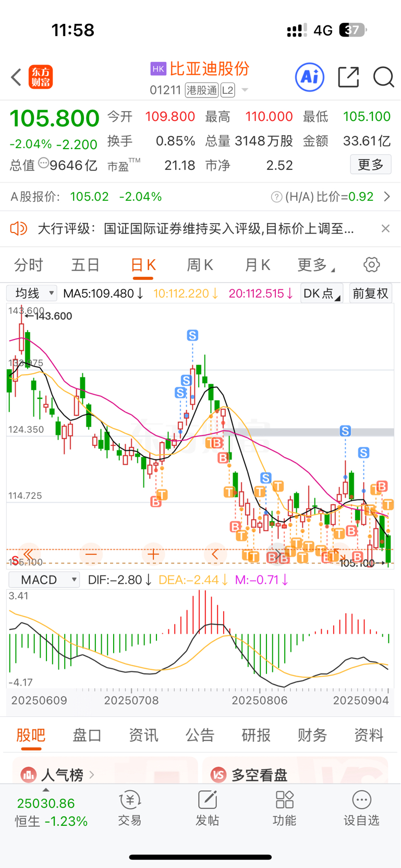The height and width of the screenshot is (868, 401).
Task: Expand the 更多 chart period menu
Action: (316, 265)
